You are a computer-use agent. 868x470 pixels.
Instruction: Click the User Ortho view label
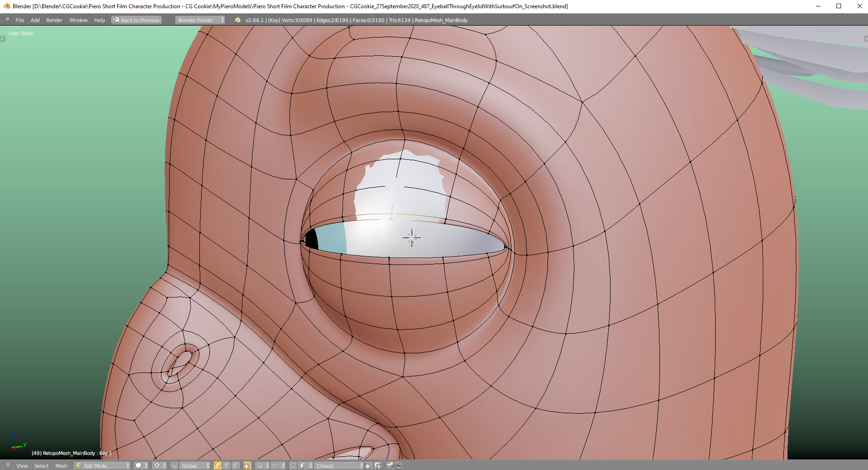(21, 33)
